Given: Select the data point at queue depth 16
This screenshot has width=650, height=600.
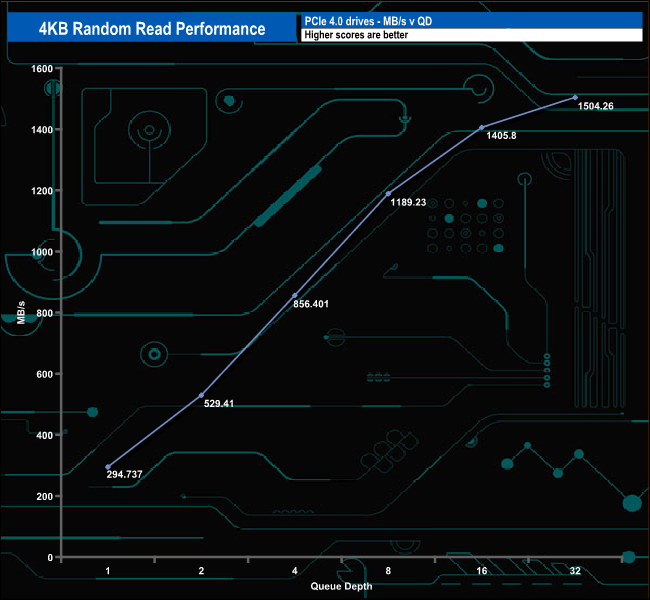Looking at the screenshot, I should click(x=482, y=128).
